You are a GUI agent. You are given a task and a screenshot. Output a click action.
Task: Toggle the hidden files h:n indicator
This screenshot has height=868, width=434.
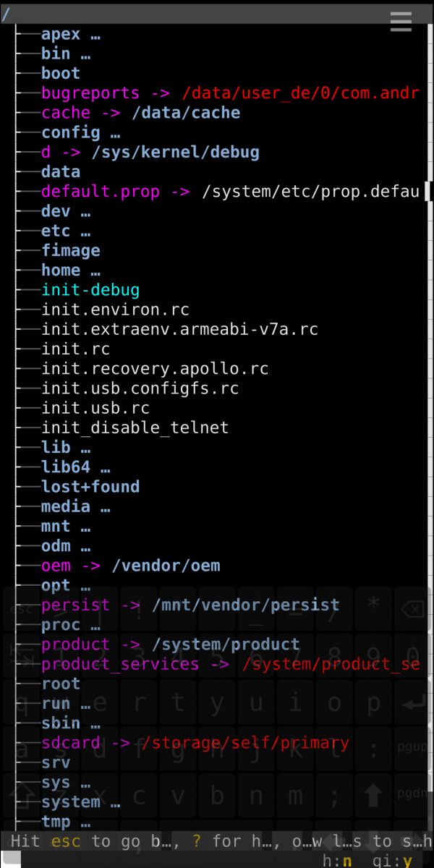pyautogui.click(x=337, y=861)
